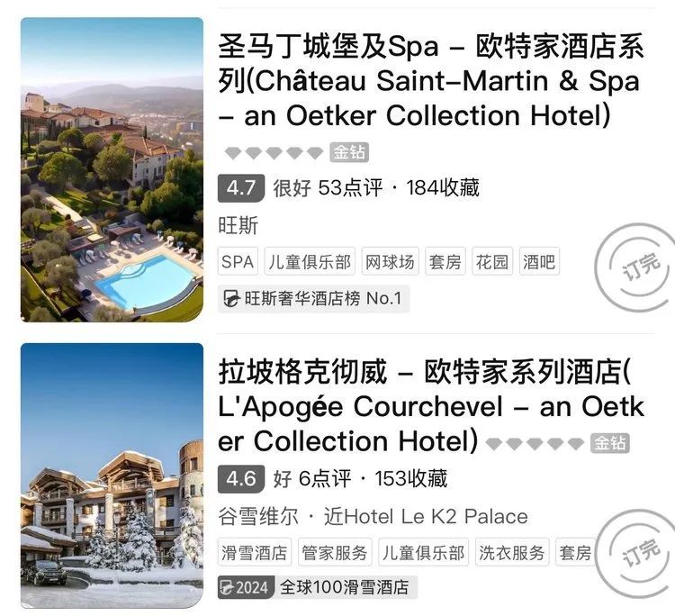Tap the 金钻 badge of Château Saint-Martin
The image size is (675, 616).
point(349,152)
